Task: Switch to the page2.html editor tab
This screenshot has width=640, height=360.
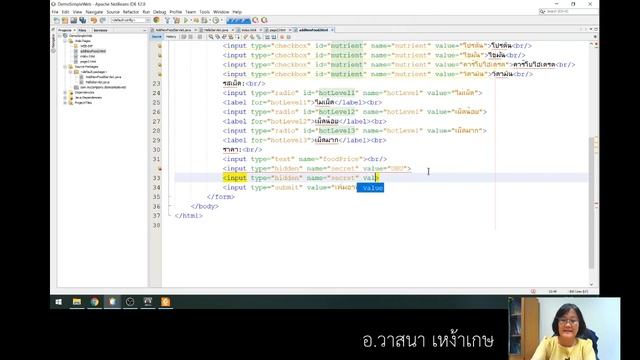Action: click(x=278, y=30)
